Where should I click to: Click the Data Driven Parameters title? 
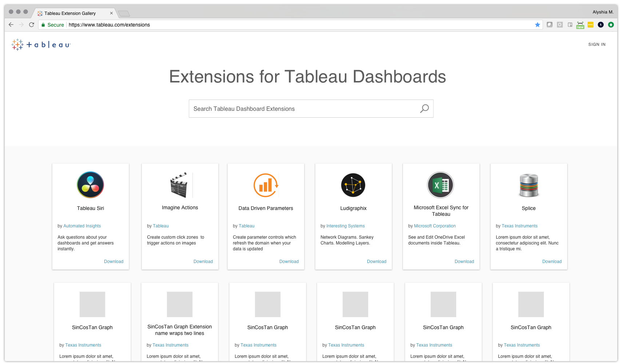point(266,208)
